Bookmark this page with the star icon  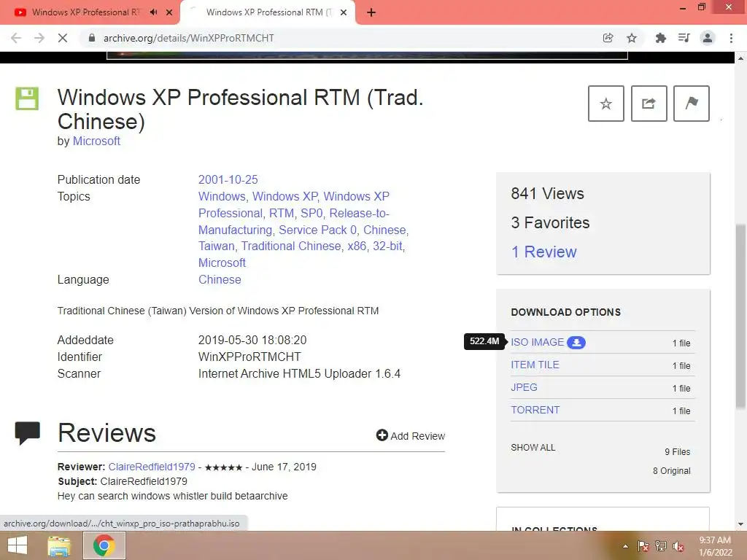[632, 38]
